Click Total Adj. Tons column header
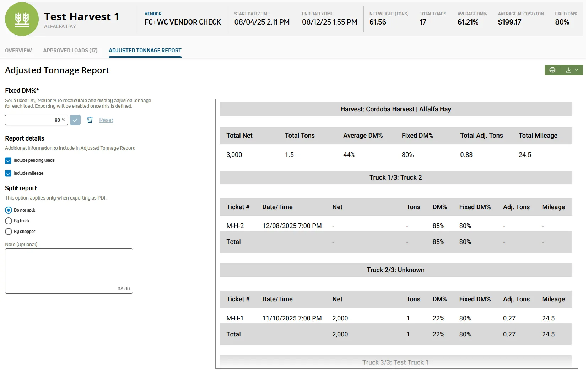 click(481, 136)
